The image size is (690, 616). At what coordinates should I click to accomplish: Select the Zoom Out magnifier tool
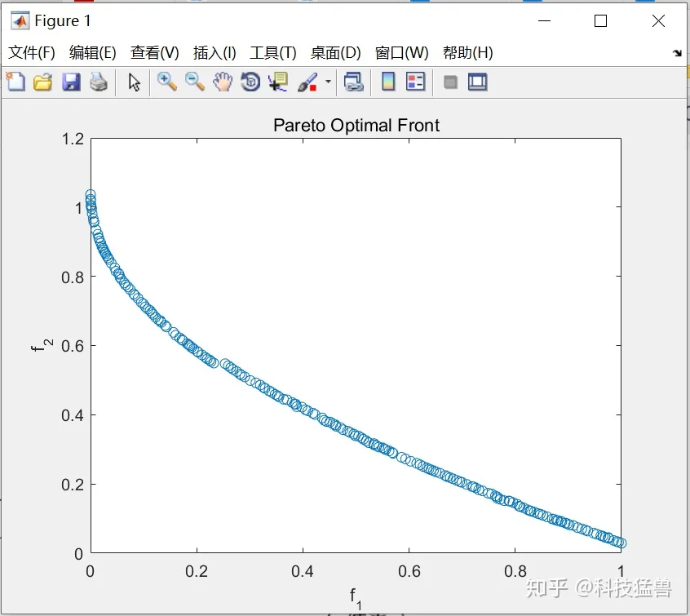tap(194, 82)
